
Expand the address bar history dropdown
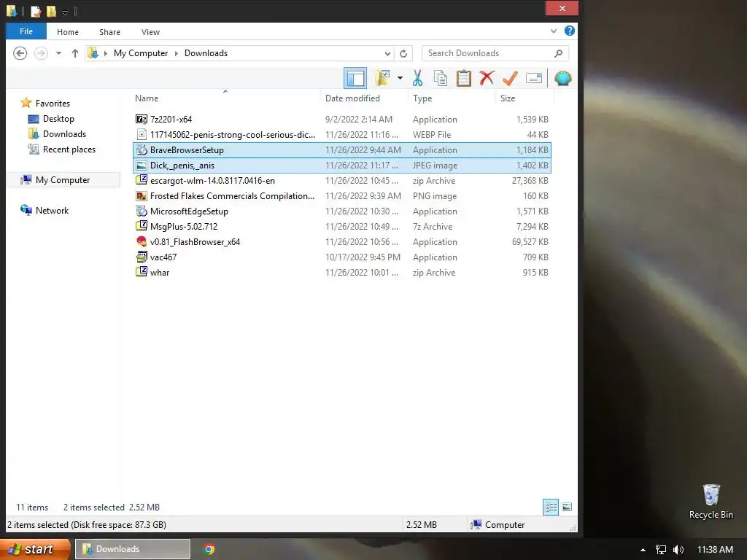[x=387, y=53]
